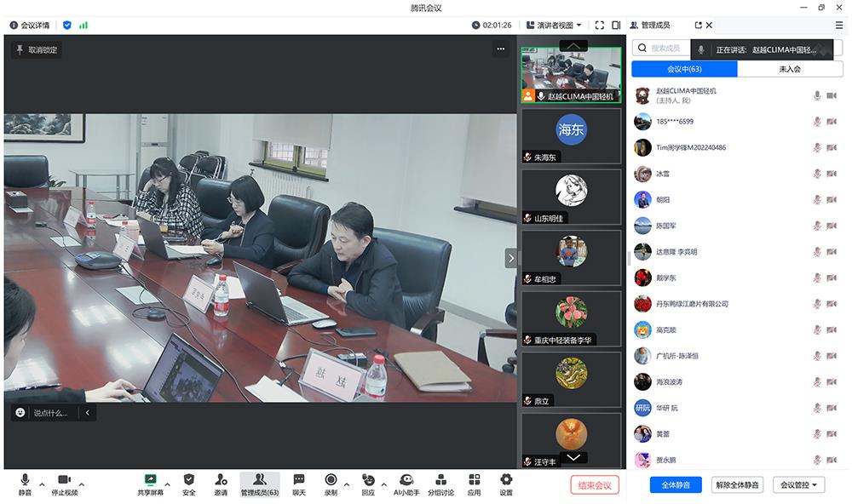
Task: Open meeting Settings (设置) gear
Action: [x=506, y=480]
